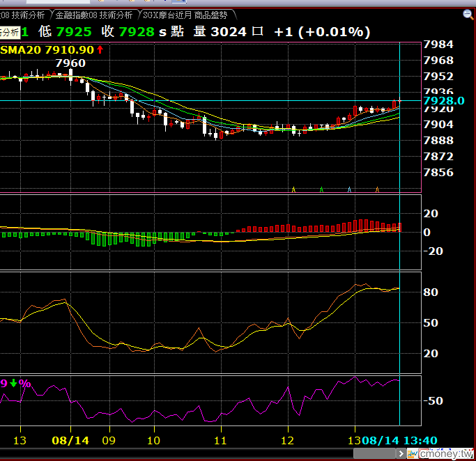Click the orange marker icon below price chart
Viewport: 476px width, 461px height.
coord(377,189)
